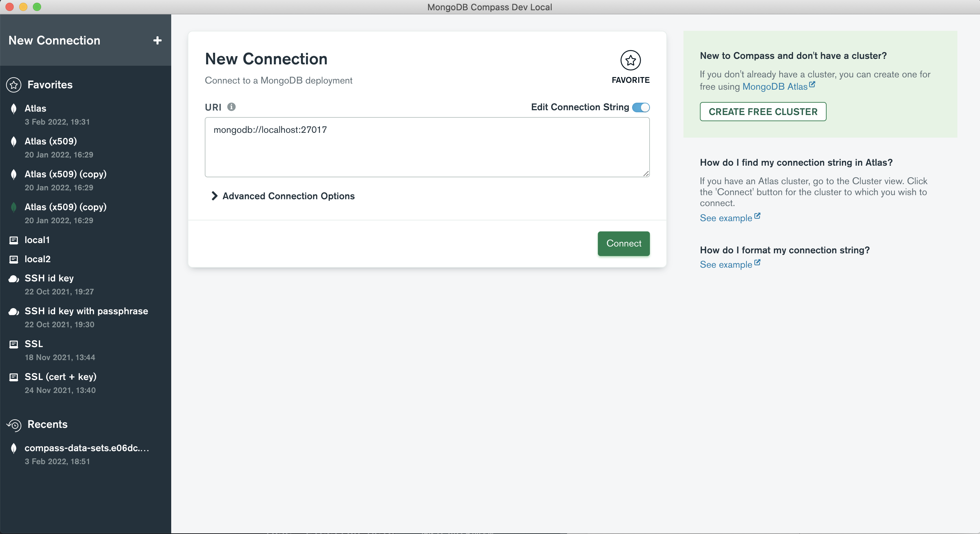Image resolution: width=980 pixels, height=534 pixels.
Task: Click the green leaf icon of last Atlas (x509) (copy)
Action: pos(14,207)
